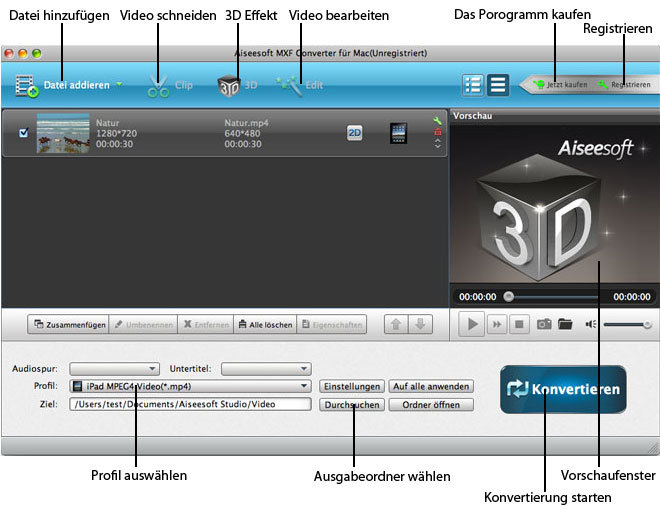Click Alle löschen button

(x=265, y=325)
